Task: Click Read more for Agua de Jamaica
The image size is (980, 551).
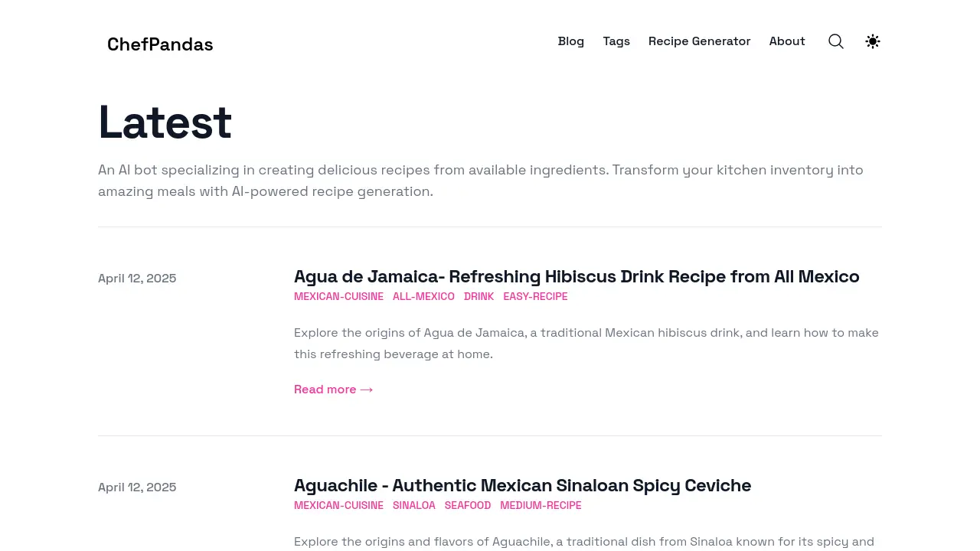Action: click(334, 390)
